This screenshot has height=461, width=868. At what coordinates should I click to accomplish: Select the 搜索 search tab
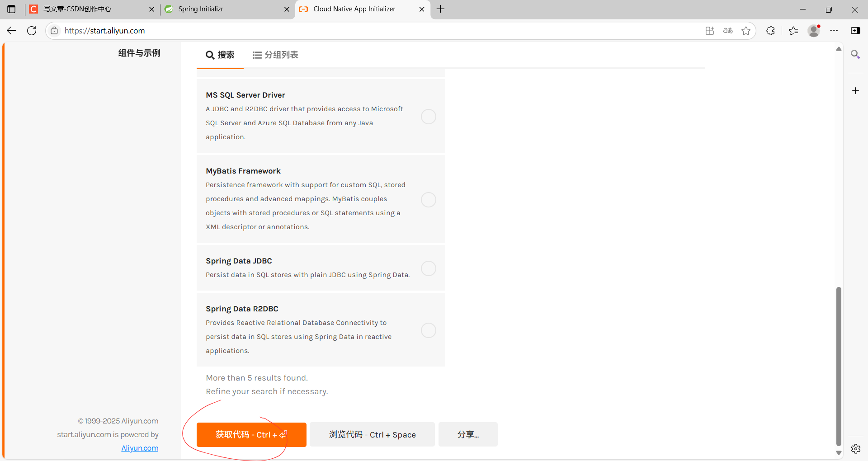(220, 55)
